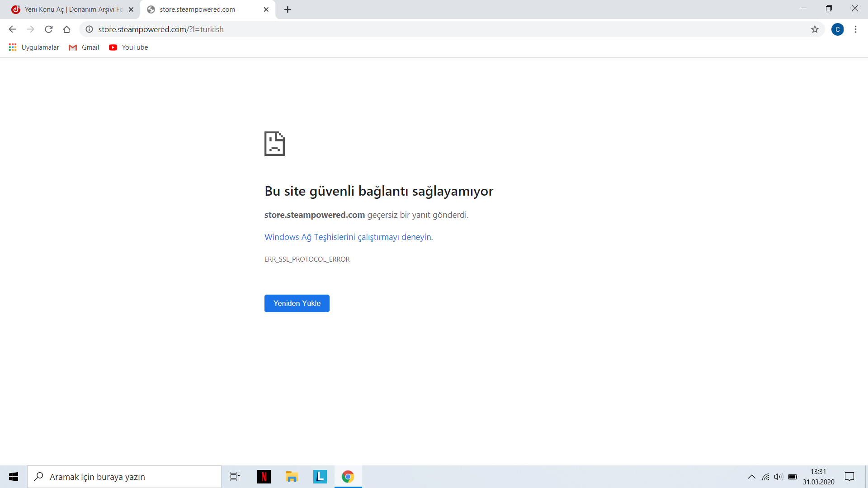The image size is (868, 488).
Task: Click the bold store.steampowered.com error text
Action: 315,215
